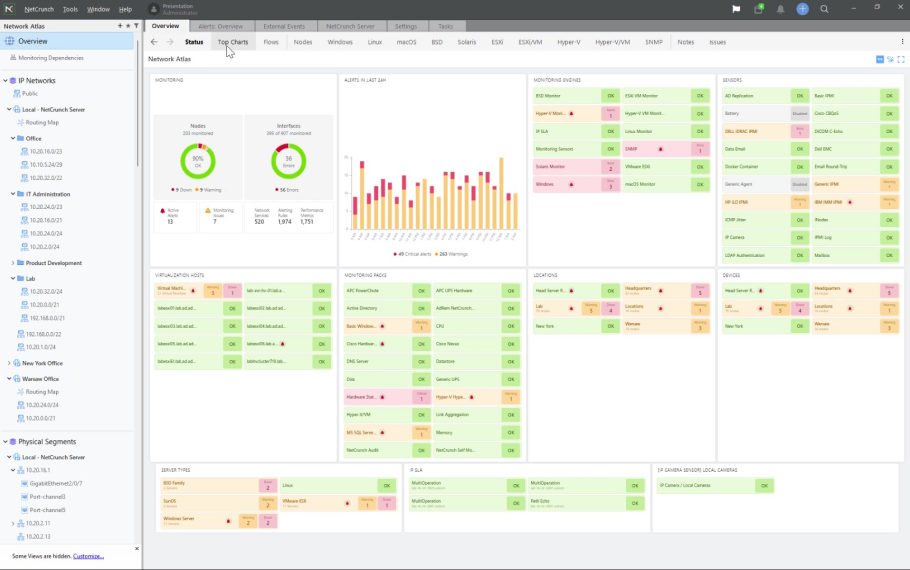The width and height of the screenshot is (910, 570).
Task: Click the Overview globe icon in sidebar
Action: [x=9, y=41]
